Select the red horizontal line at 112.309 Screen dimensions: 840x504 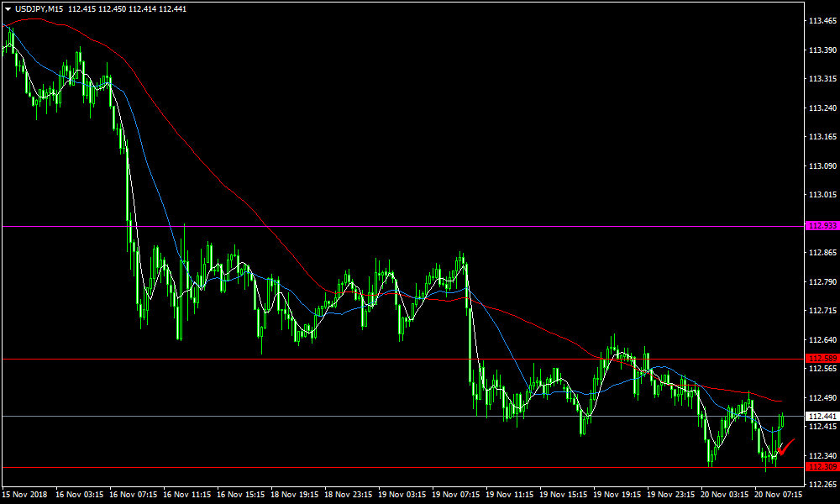click(x=403, y=468)
